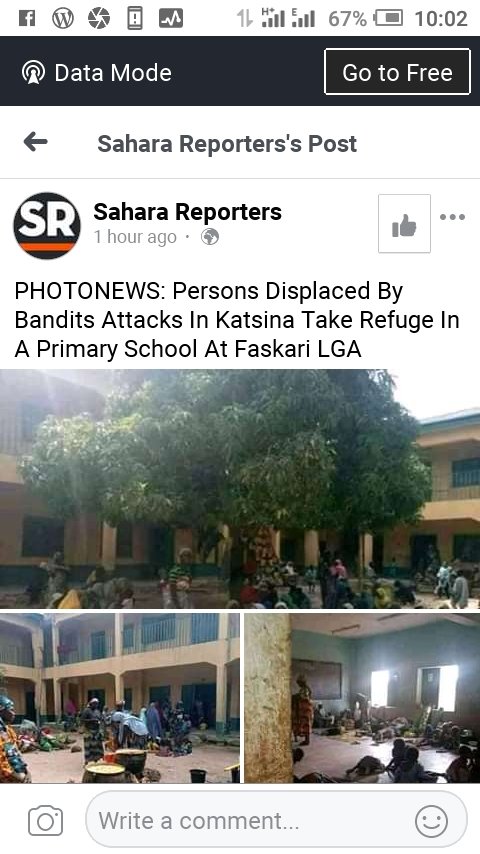
Task: Open the Sahara Reporters page name link
Action: click(x=187, y=211)
